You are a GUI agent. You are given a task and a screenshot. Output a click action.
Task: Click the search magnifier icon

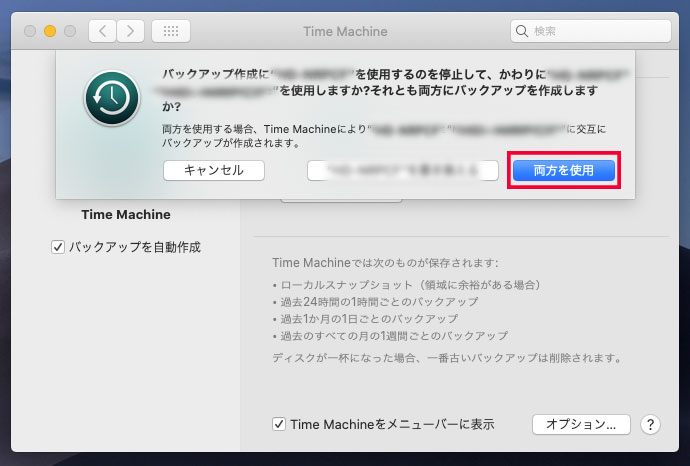[522, 31]
